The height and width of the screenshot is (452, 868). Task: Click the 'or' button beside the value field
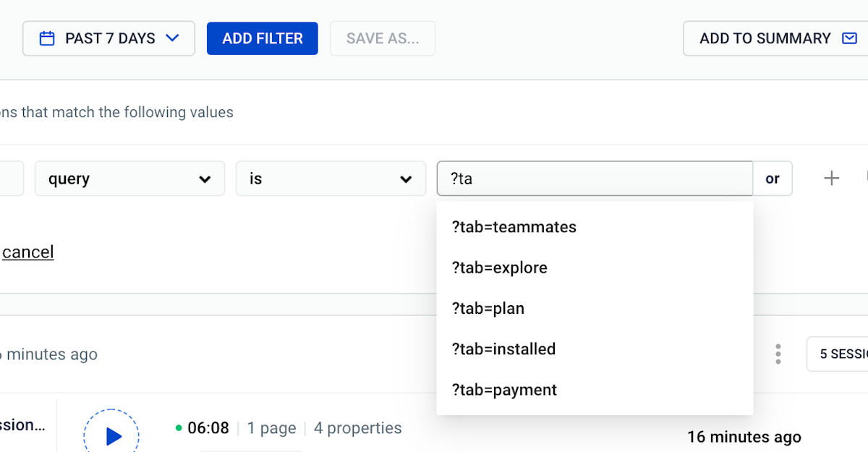(773, 179)
